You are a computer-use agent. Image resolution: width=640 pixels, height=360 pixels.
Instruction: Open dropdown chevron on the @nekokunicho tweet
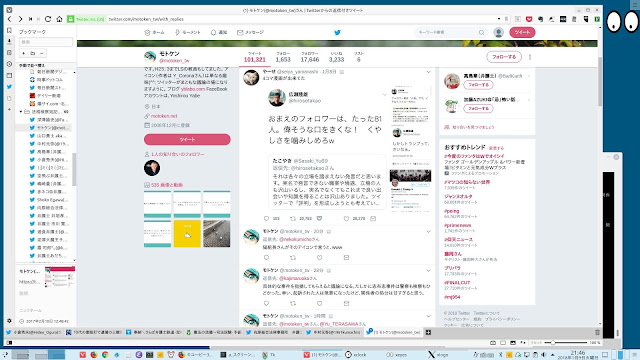click(429, 231)
